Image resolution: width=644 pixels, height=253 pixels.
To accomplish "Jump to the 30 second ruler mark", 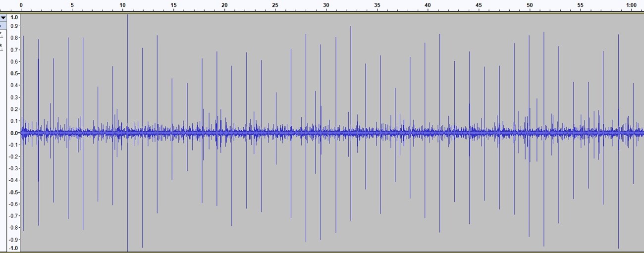I will [326, 5].
